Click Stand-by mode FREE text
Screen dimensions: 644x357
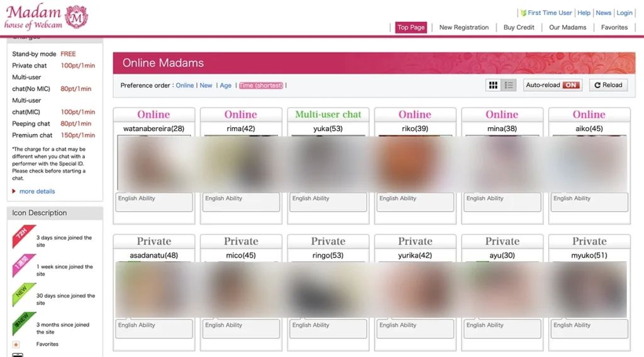44,54
